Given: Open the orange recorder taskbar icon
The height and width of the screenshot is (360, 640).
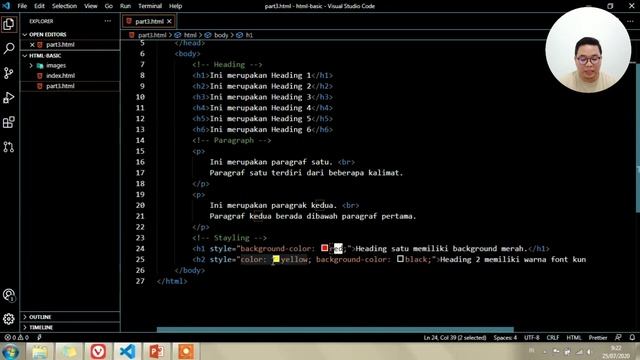Looking at the screenshot, I should pos(186,351).
